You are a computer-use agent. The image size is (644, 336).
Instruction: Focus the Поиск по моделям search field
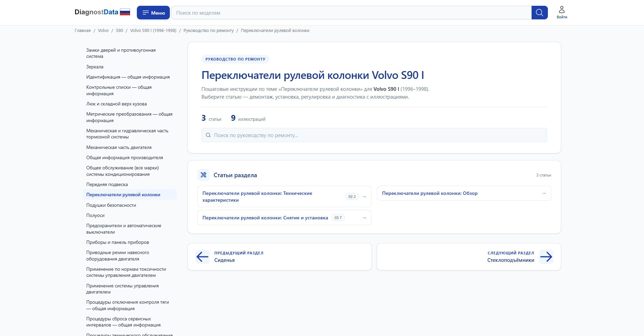[x=351, y=13]
